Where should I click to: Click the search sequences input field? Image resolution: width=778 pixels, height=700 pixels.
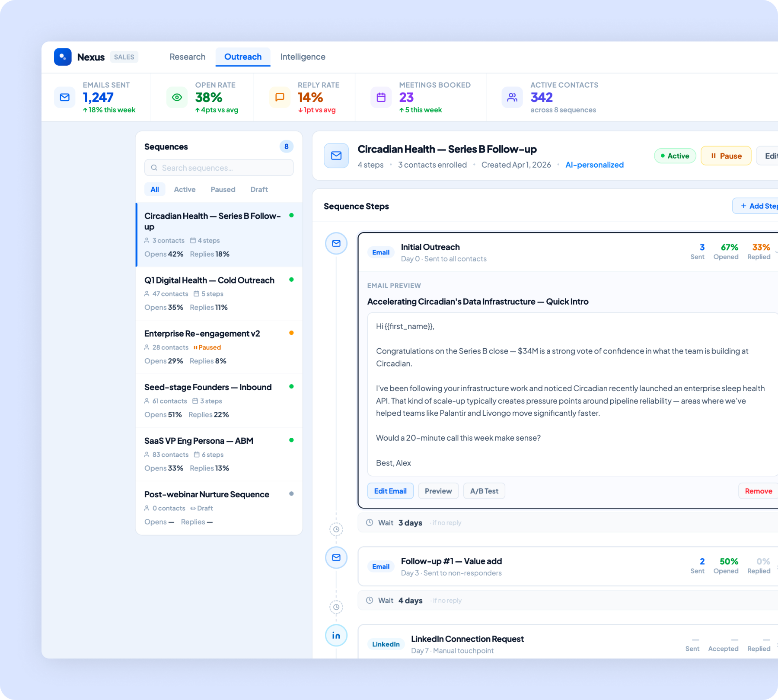219,168
